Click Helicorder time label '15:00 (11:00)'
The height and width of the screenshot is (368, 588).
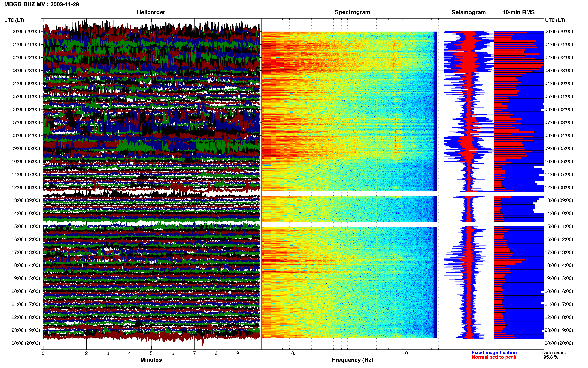(26, 226)
